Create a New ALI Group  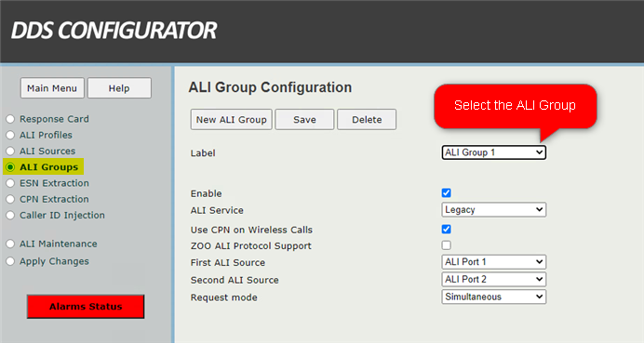click(231, 119)
